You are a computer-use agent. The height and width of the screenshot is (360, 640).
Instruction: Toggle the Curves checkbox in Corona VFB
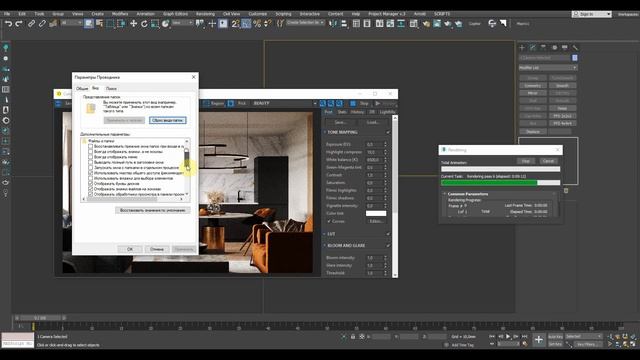(x=329, y=221)
